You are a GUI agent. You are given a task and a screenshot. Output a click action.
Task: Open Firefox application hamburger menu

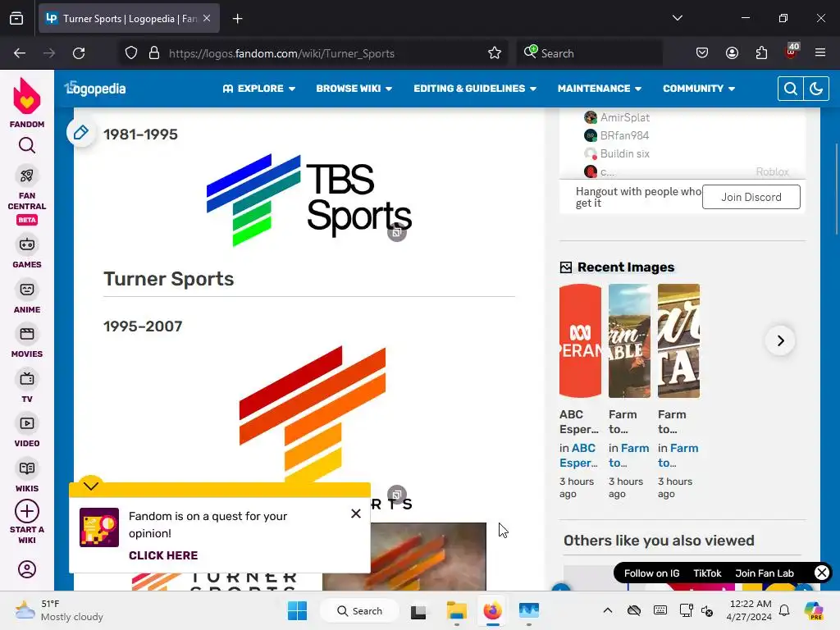tap(820, 53)
